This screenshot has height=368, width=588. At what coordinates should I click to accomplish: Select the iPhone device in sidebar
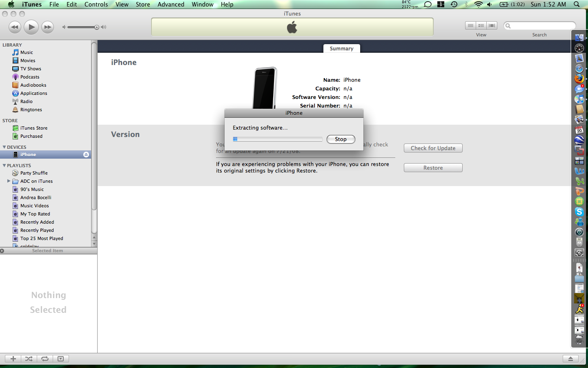click(x=46, y=155)
